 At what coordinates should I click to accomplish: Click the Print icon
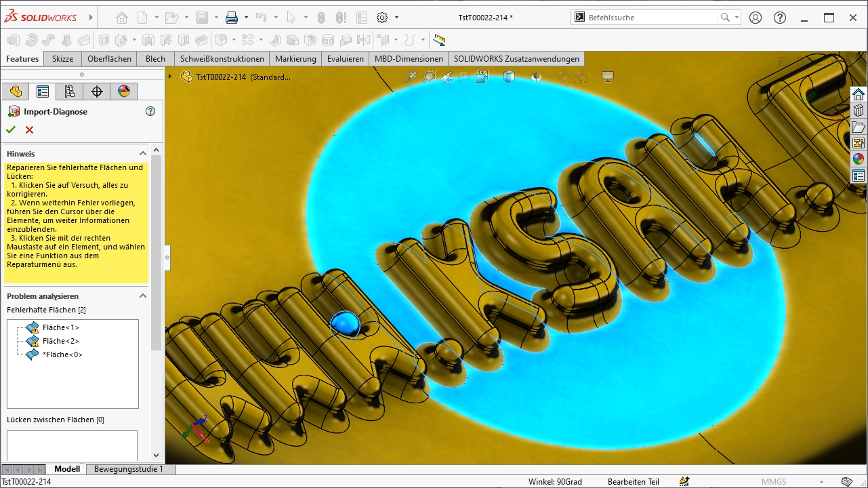(232, 18)
